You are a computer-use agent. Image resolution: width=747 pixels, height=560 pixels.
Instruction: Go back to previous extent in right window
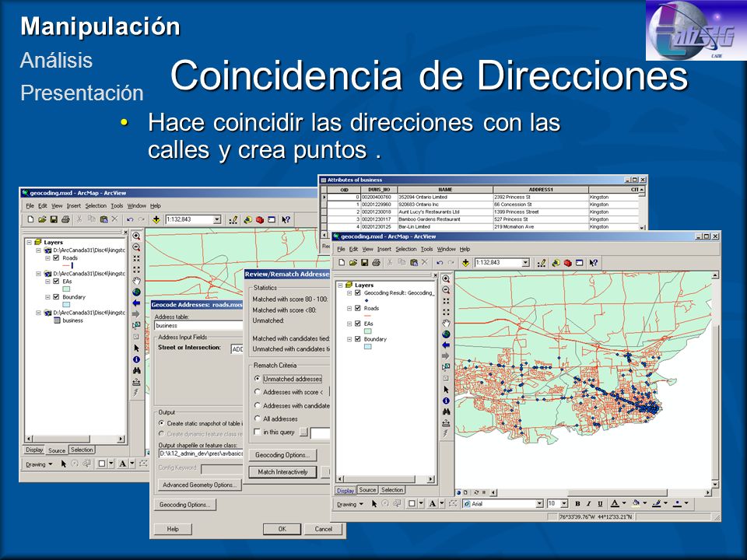(x=446, y=345)
